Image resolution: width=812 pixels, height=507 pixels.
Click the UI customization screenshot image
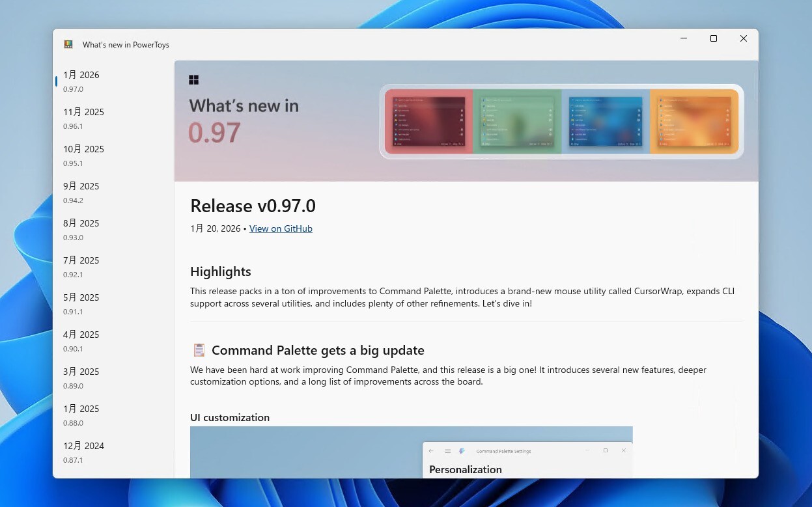[x=412, y=452]
